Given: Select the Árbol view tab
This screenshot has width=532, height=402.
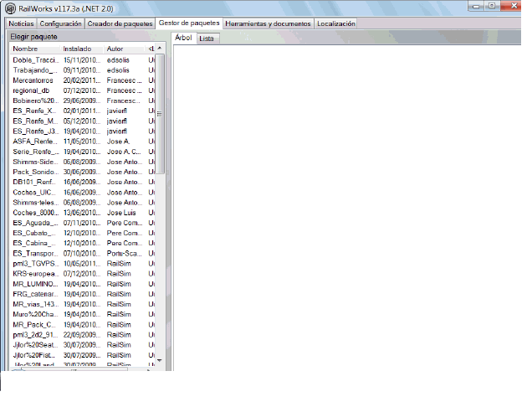Looking at the screenshot, I should [183, 38].
